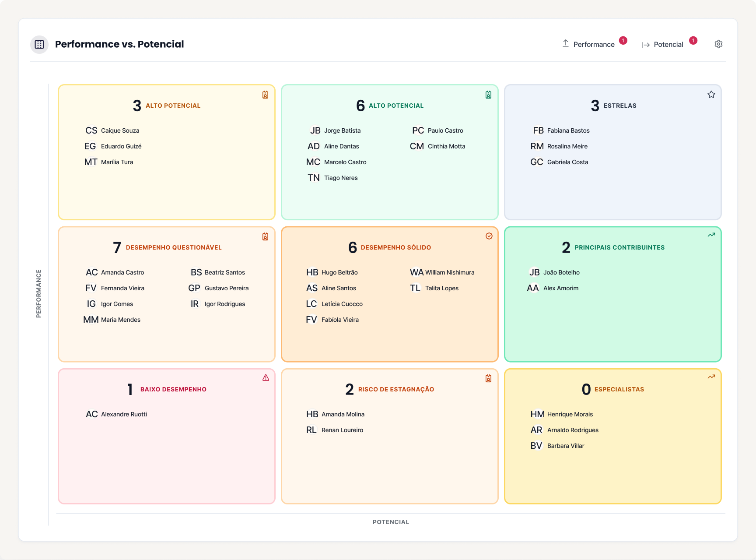Click the Performance red notification badge
The height and width of the screenshot is (560, 756).
coord(623,40)
